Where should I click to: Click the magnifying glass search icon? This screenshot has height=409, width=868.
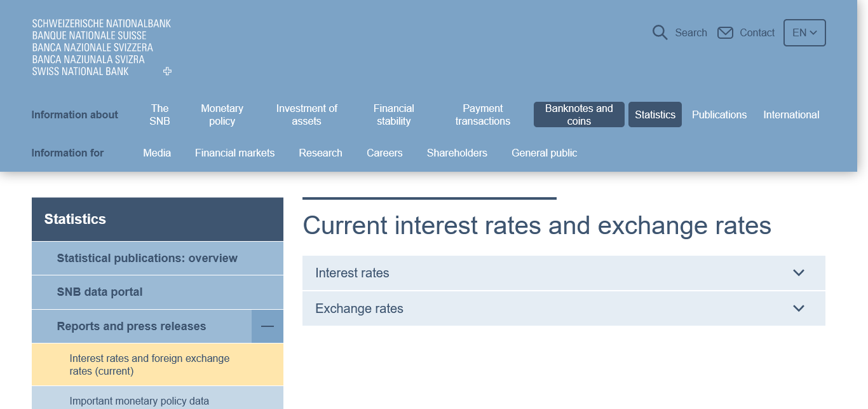(x=660, y=32)
